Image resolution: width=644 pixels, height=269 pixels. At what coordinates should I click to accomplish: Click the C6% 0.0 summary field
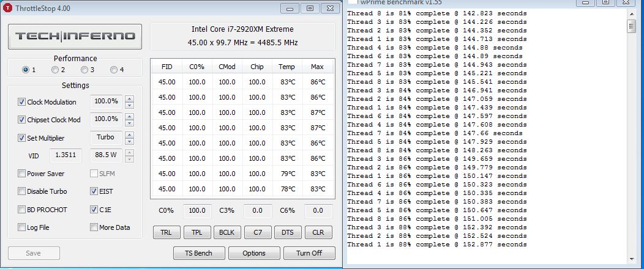[318, 210]
